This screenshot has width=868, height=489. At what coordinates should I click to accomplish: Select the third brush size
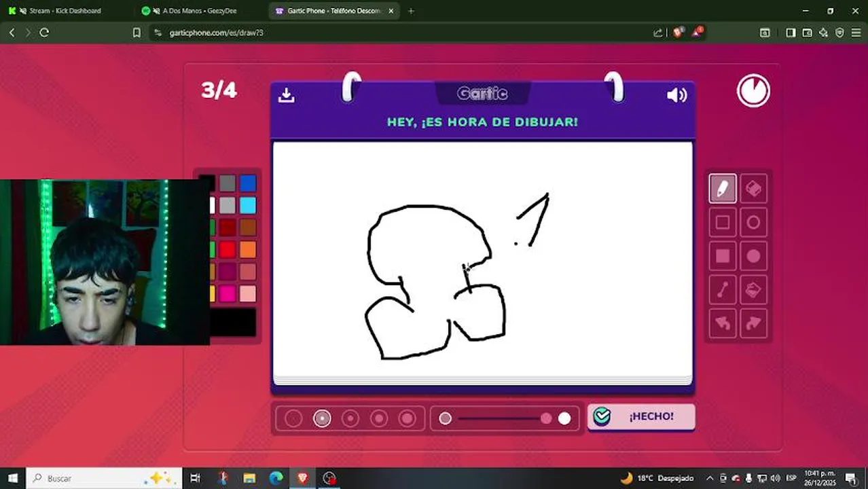[x=350, y=418]
